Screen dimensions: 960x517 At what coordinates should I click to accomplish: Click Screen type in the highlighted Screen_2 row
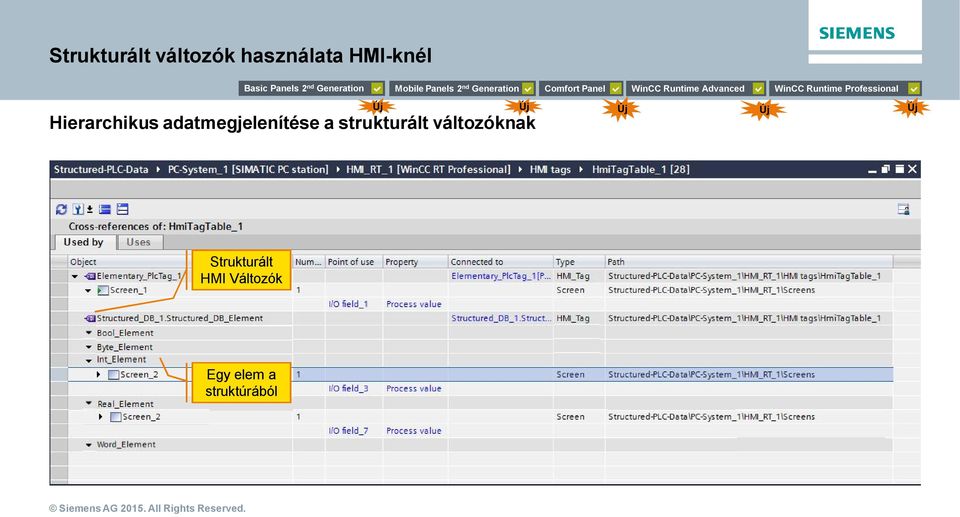click(x=571, y=375)
